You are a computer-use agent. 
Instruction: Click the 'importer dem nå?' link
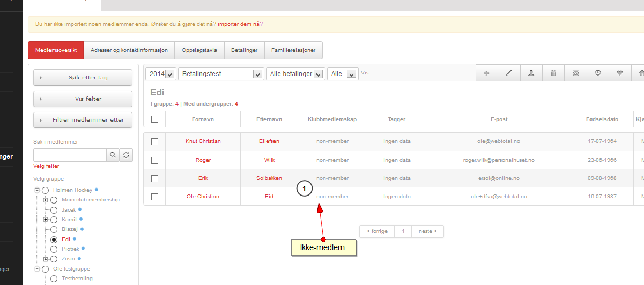point(240,24)
